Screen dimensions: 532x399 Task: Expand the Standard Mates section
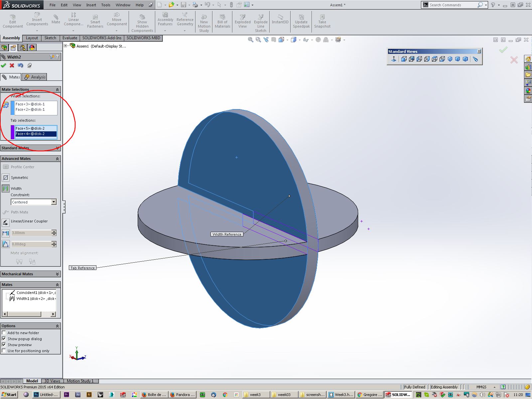coord(57,148)
